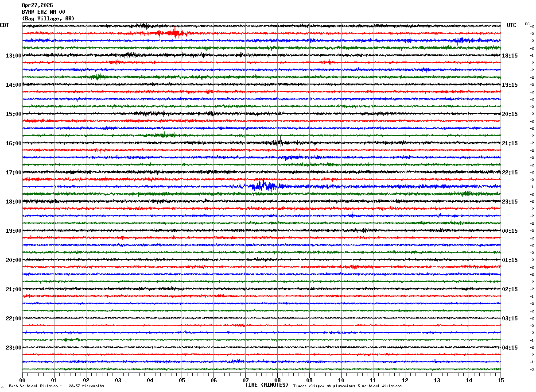This screenshot has height=392, width=536.
Task: Click the 04:15 UTC time label
Action: coord(510,347)
